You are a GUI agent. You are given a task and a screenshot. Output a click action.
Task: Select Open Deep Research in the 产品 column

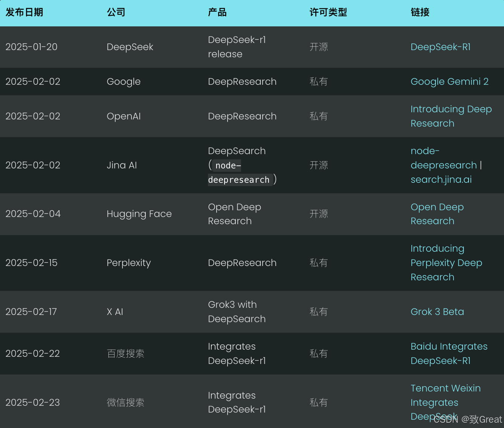[x=234, y=214]
